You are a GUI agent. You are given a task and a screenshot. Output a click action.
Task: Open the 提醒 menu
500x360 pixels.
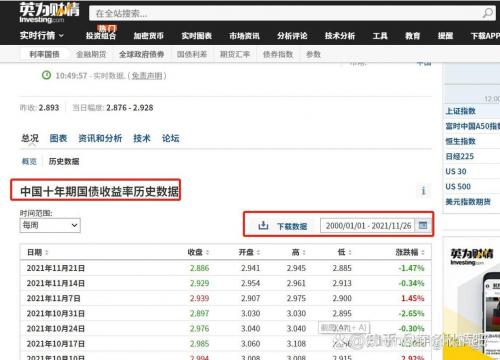[445, 36]
